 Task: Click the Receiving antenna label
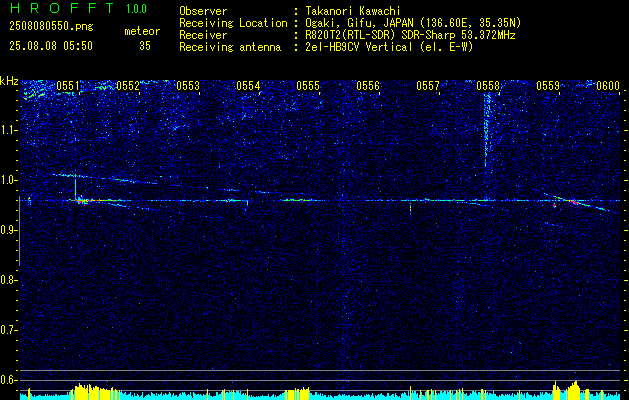pos(230,47)
